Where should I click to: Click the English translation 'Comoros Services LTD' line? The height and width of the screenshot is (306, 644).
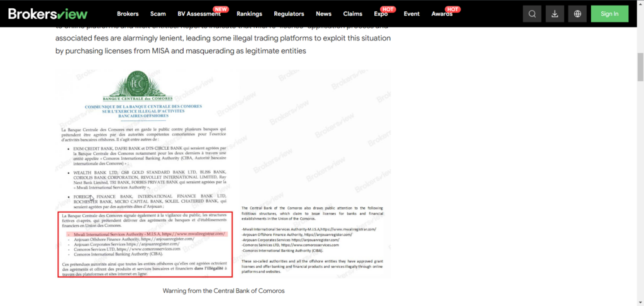[291, 245]
